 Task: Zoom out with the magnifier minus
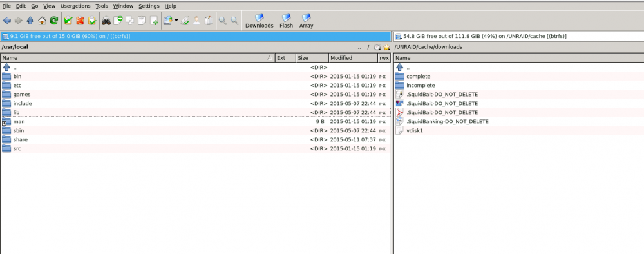click(234, 21)
